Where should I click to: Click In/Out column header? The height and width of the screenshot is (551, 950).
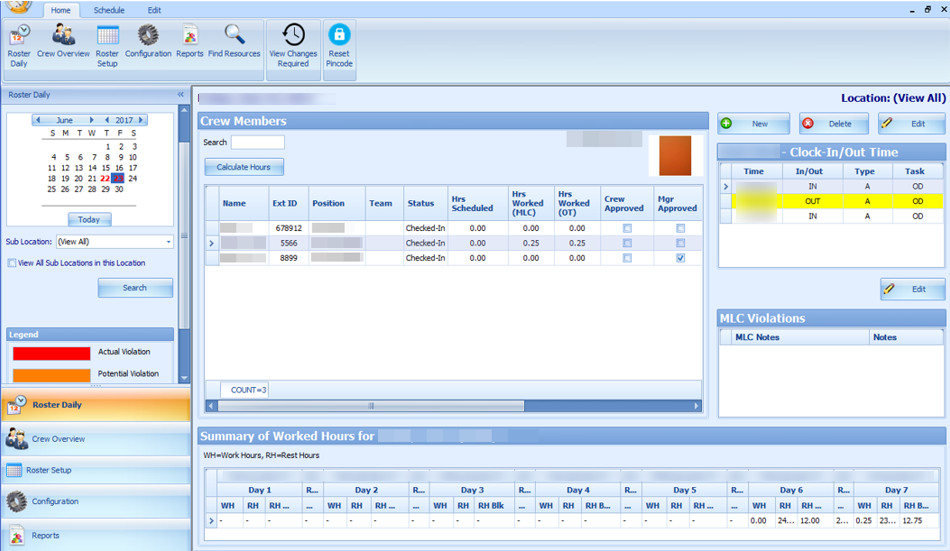tap(809, 172)
